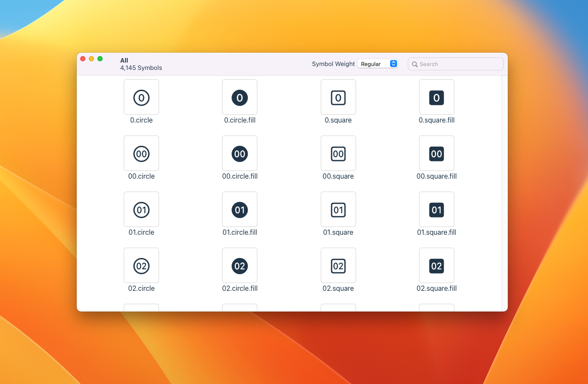Select the 0.circle symbol icon
The width and height of the screenshot is (588, 384).
point(141,97)
